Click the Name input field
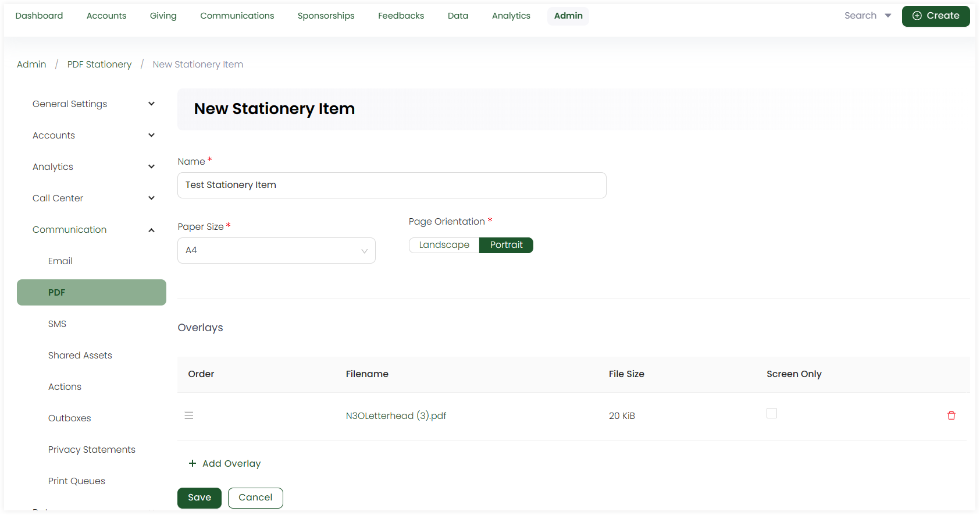Viewport: 980px width, 515px height. click(x=392, y=185)
